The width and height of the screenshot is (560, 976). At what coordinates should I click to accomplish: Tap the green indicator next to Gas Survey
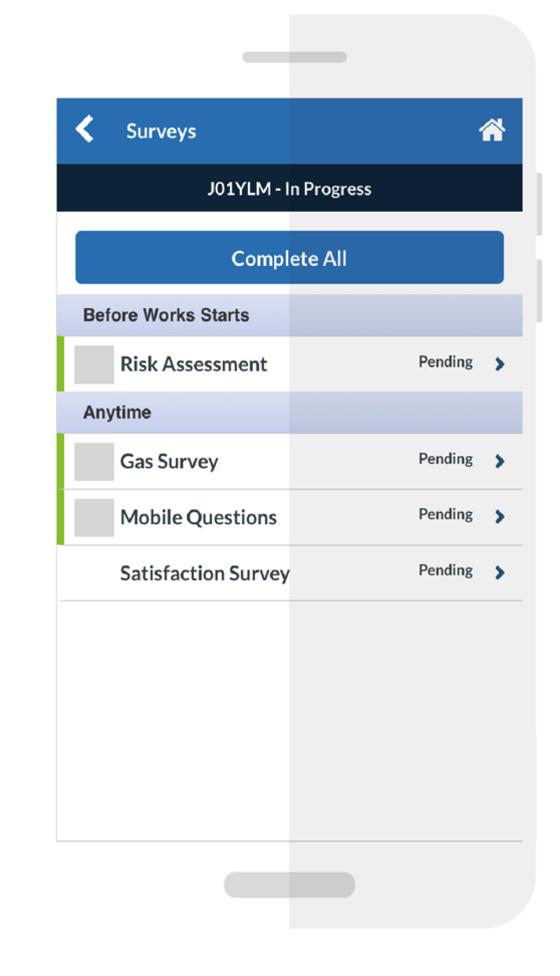61,461
